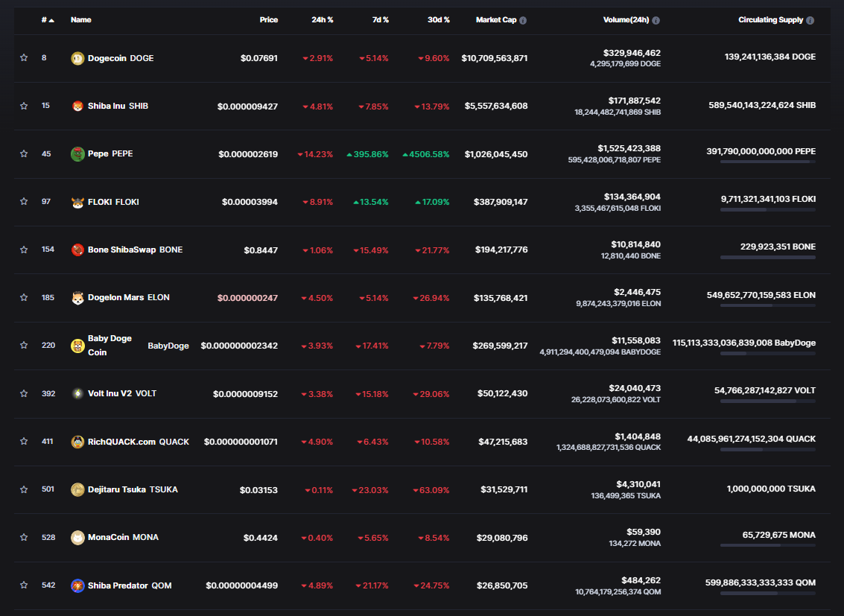This screenshot has width=844, height=616.
Task: Click the FLOKI coin logo
Action: pyautogui.click(x=77, y=203)
